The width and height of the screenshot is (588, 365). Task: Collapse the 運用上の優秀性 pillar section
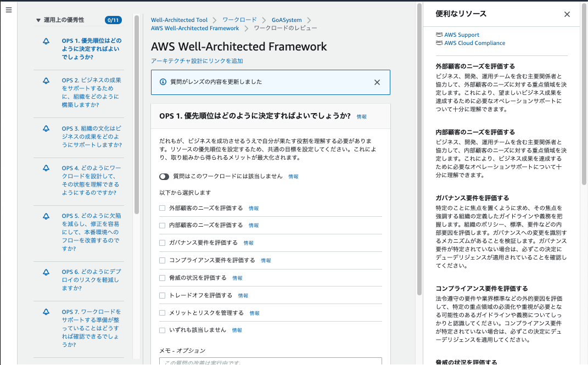[x=38, y=20]
